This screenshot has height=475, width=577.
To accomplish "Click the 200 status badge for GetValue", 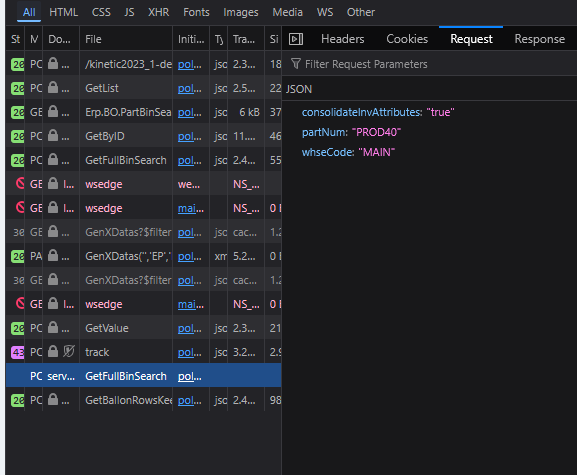I will click(x=18, y=328).
